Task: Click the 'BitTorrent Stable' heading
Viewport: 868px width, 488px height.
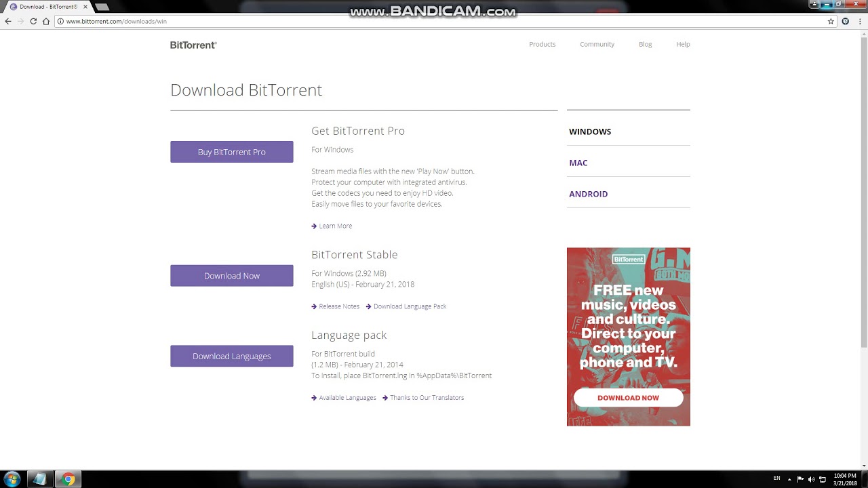Action: pos(355,255)
